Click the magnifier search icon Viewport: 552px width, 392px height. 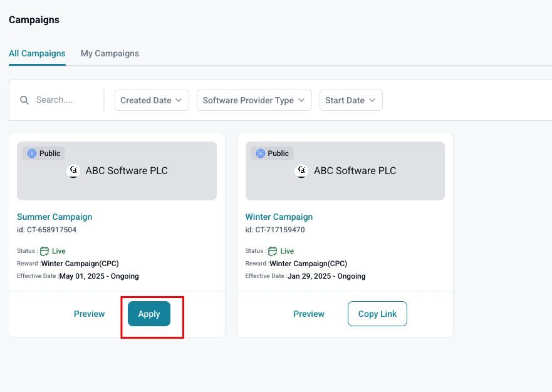[x=24, y=100]
